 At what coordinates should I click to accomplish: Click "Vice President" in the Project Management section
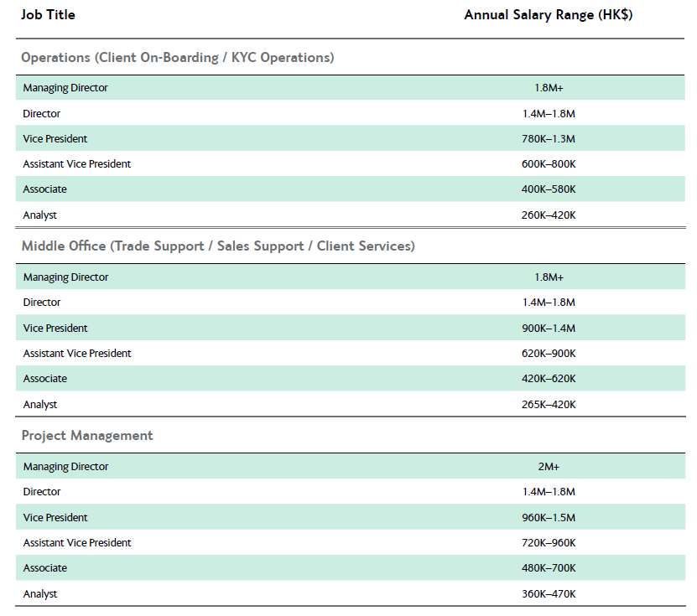coord(55,518)
